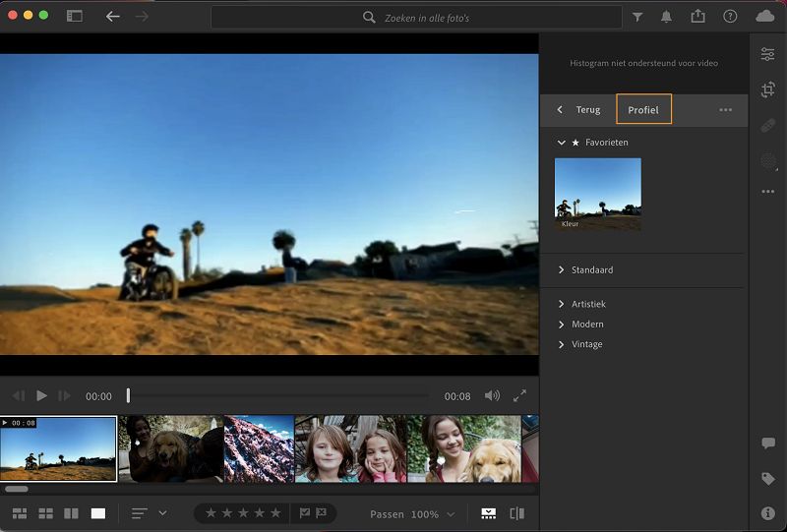Click the 100% zoom button

click(x=425, y=514)
